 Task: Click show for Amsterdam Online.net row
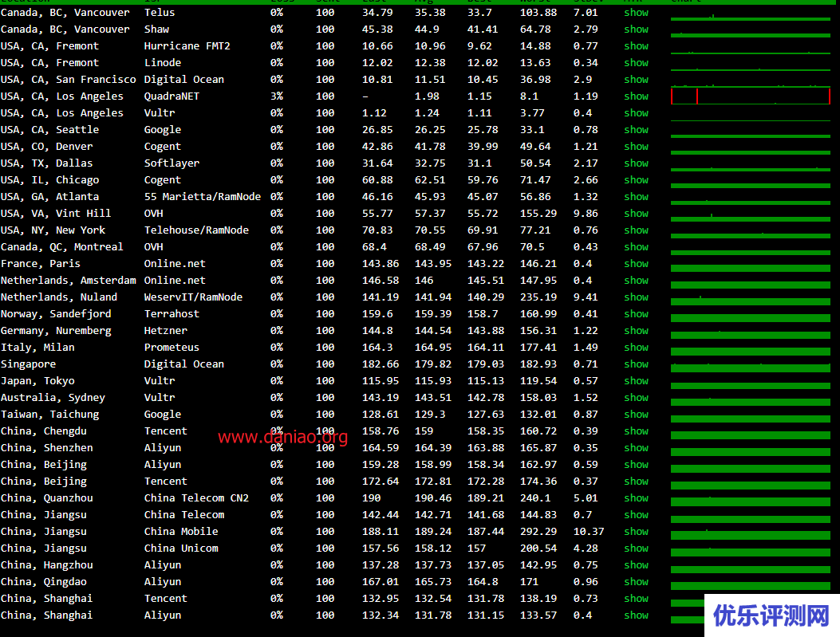(636, 281)
